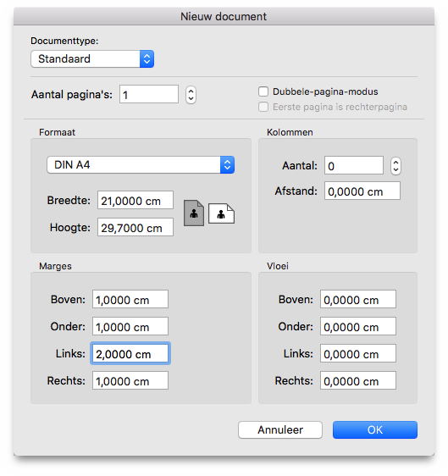Focus the Marges Boven field
This screenshot has height=476, width=448.
click(x=130, y=299)
